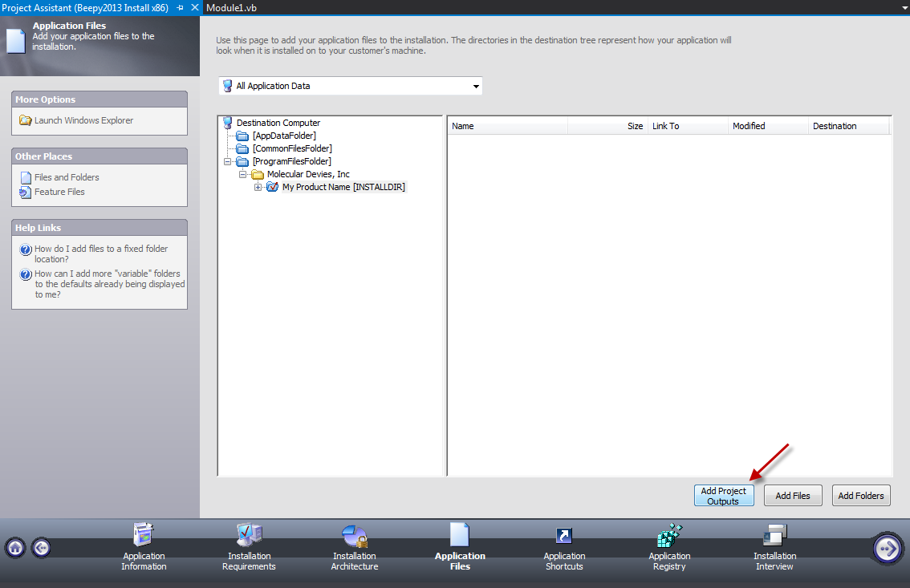Click the Add Files button
The image size is (910, 588).
tap(792, 495)
